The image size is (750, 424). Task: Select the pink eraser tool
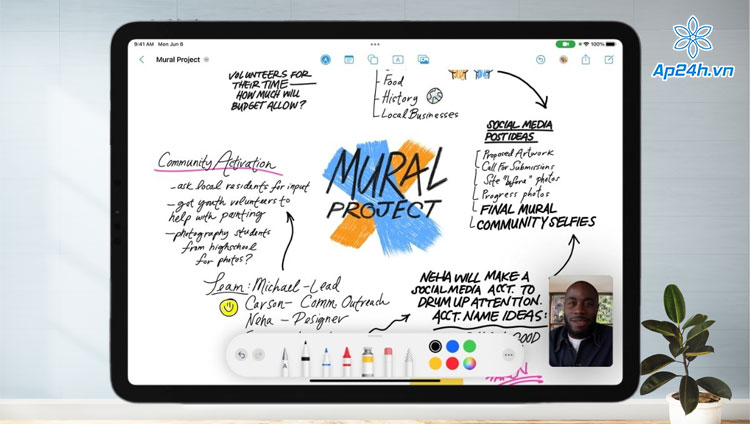coord(388,362)
